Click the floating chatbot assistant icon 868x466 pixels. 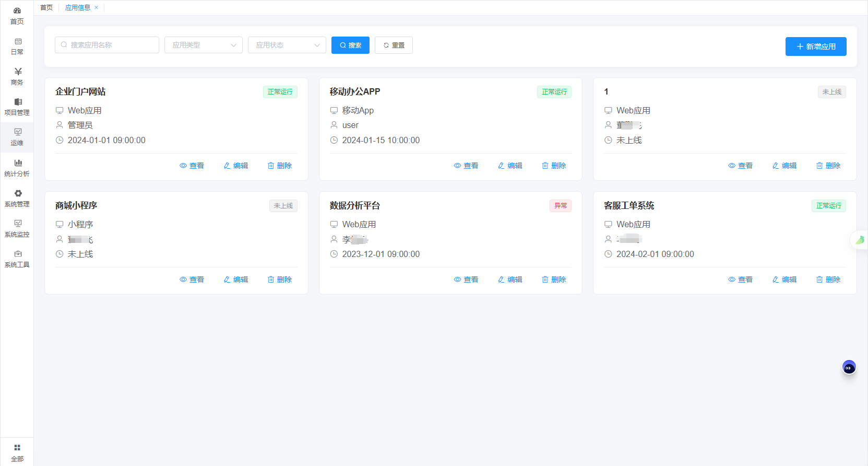tap(849, 368)
